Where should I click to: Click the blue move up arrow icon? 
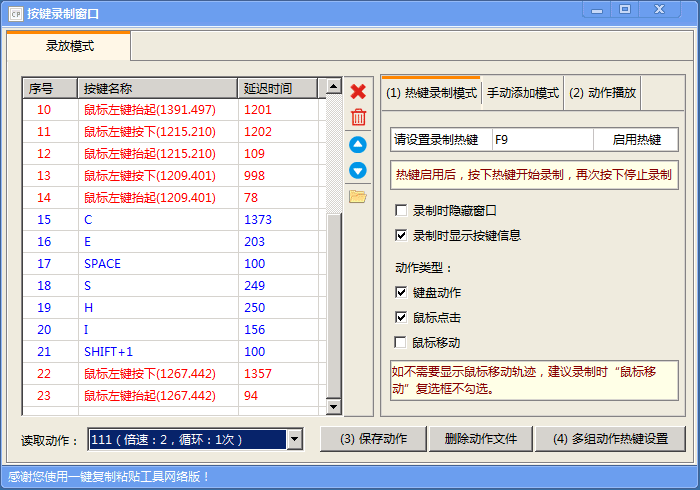(358, 144)
